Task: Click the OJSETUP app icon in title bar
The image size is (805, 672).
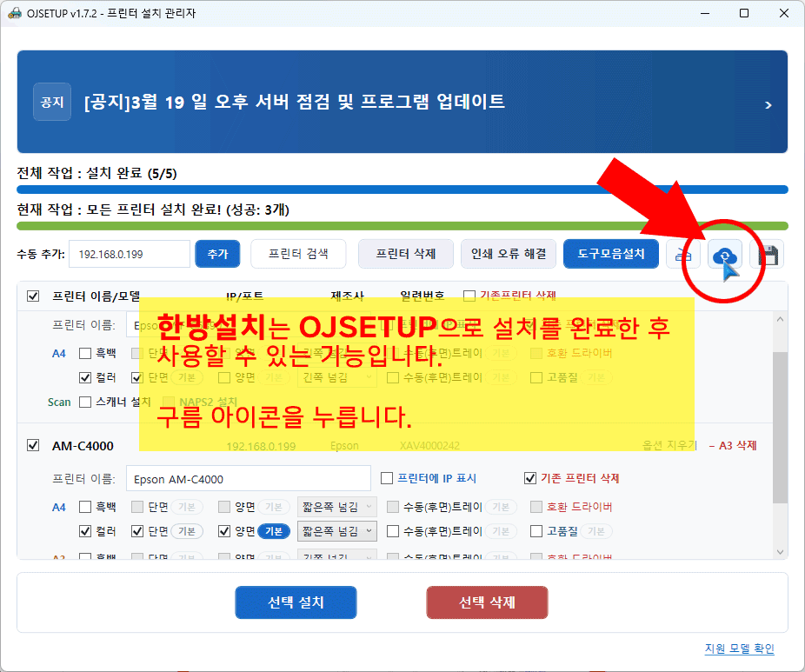Action: click(x=14, y=13)
